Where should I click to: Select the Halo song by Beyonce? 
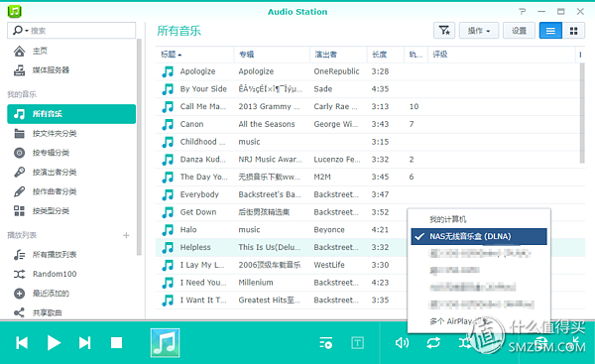tap(281, 230)
